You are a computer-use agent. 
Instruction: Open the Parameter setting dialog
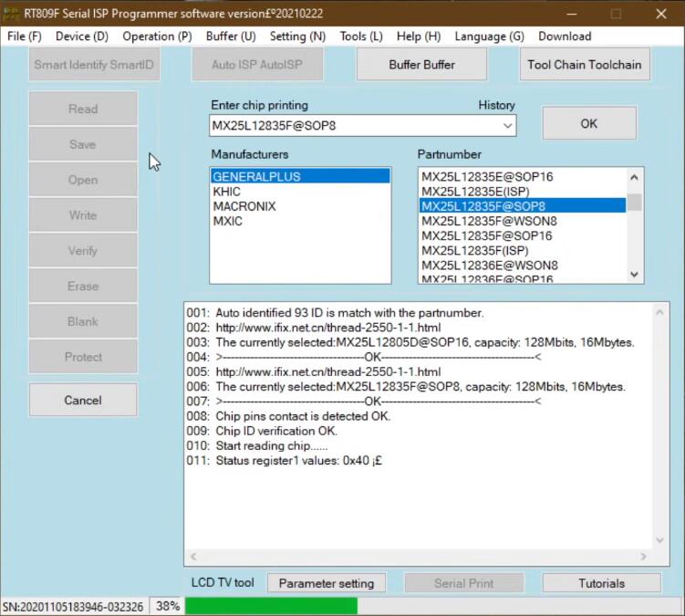tap(327, 583)
